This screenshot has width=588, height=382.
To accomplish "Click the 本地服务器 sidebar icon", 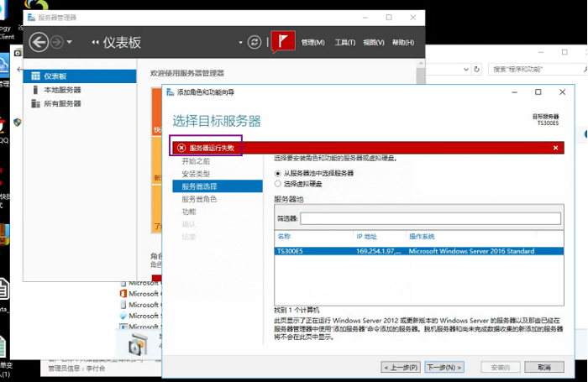I will (x=35, y=90).
